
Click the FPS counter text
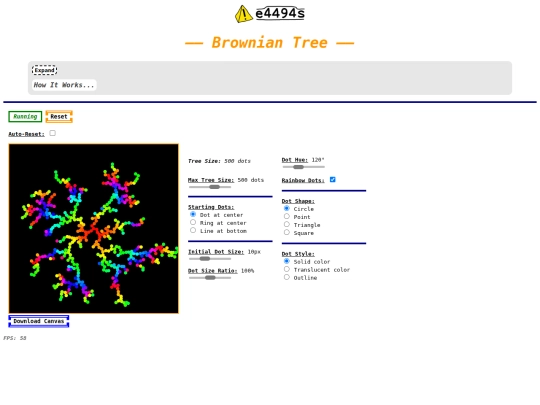click(x=15, y=338)
